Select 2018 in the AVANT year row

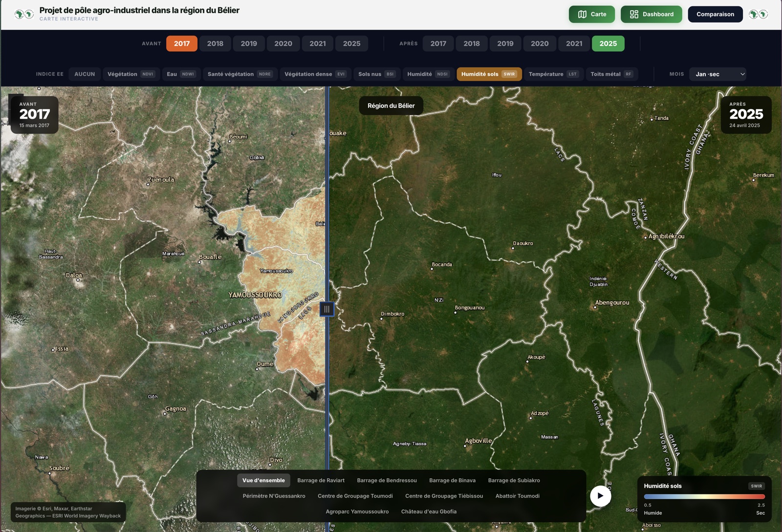215,43
